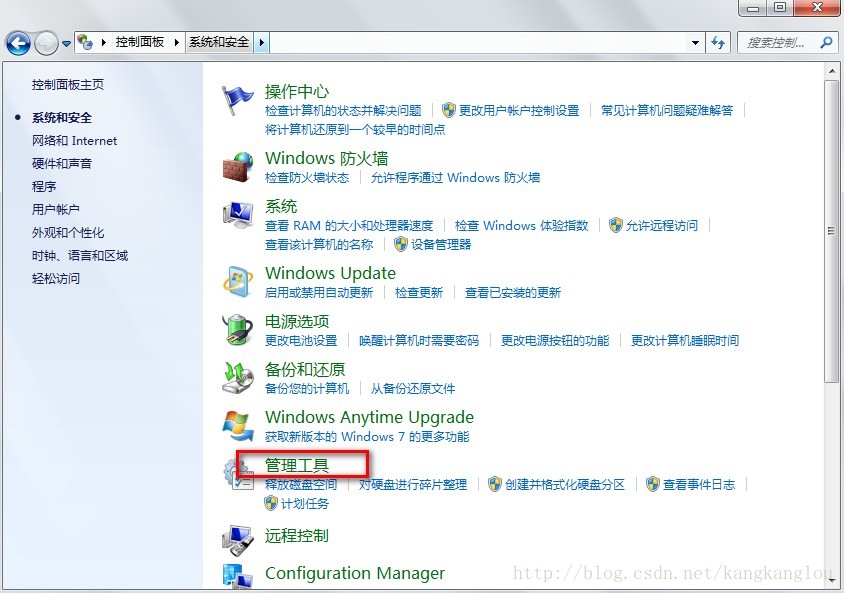This screenshot has width=844, height=593.
Task: Click the Windows Anytime Upgrade logo icon
Action: coord(238,426)
